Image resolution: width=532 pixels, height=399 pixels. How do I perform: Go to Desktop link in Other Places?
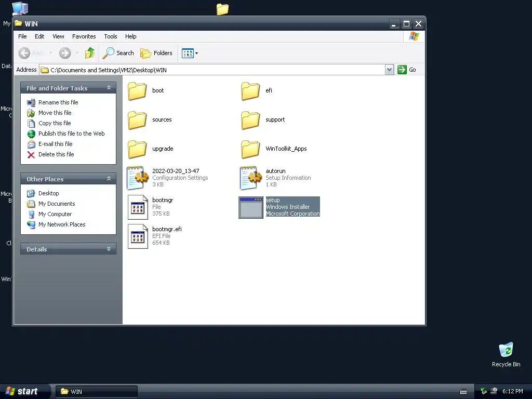[x=48, y=193]
